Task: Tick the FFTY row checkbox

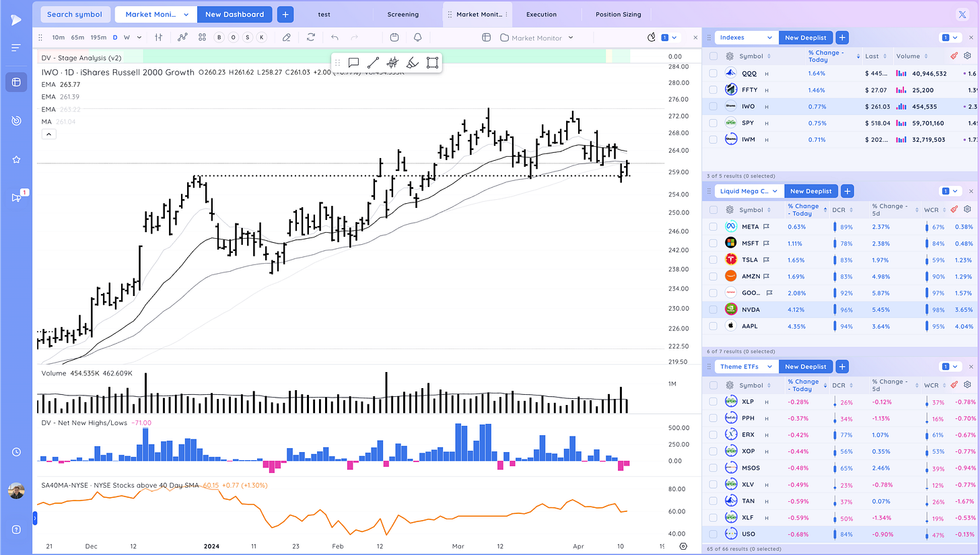Action: tap(713, 89)
